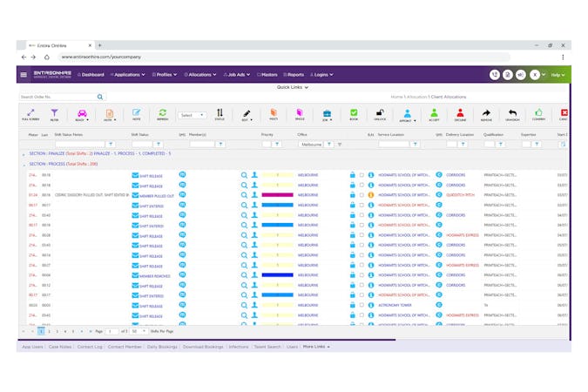Open the Contact Log link
588x392 pixels.
(x=90, y=347)
